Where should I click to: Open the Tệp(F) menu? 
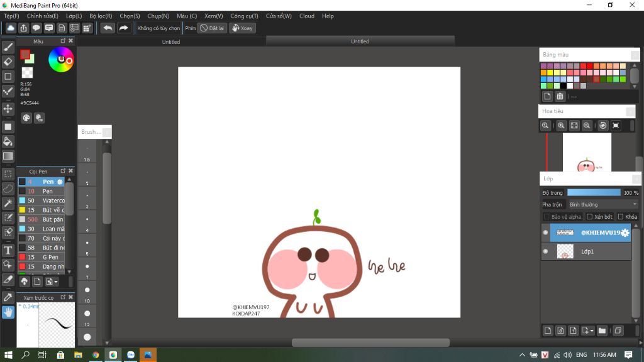11,16
